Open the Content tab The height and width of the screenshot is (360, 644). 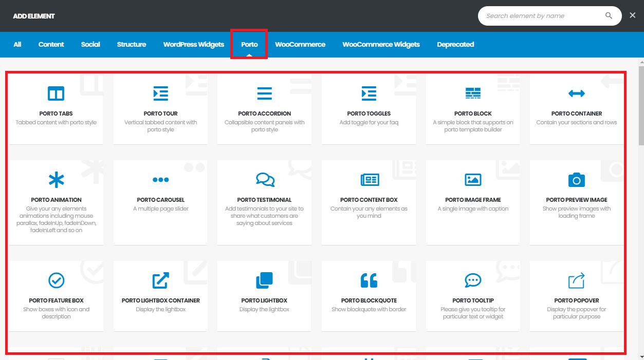point(51,44)
